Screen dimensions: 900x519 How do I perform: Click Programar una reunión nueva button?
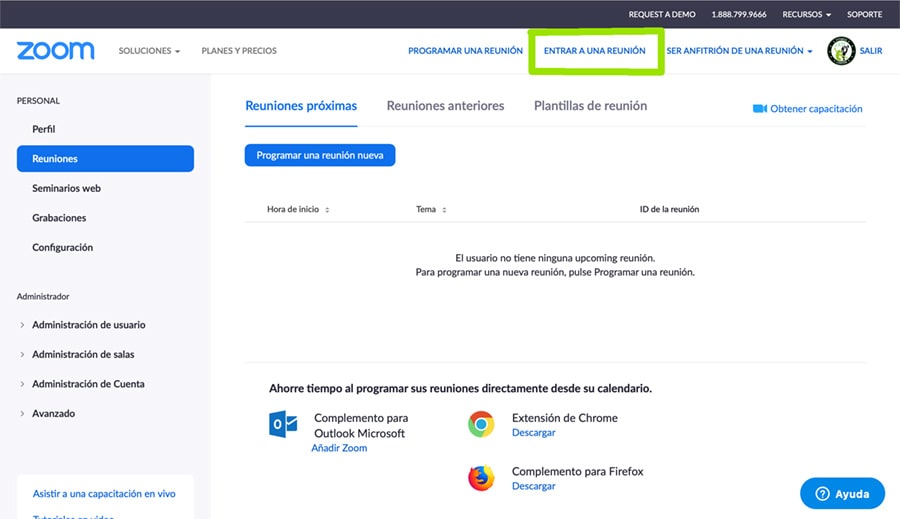(x=320, y=155)
